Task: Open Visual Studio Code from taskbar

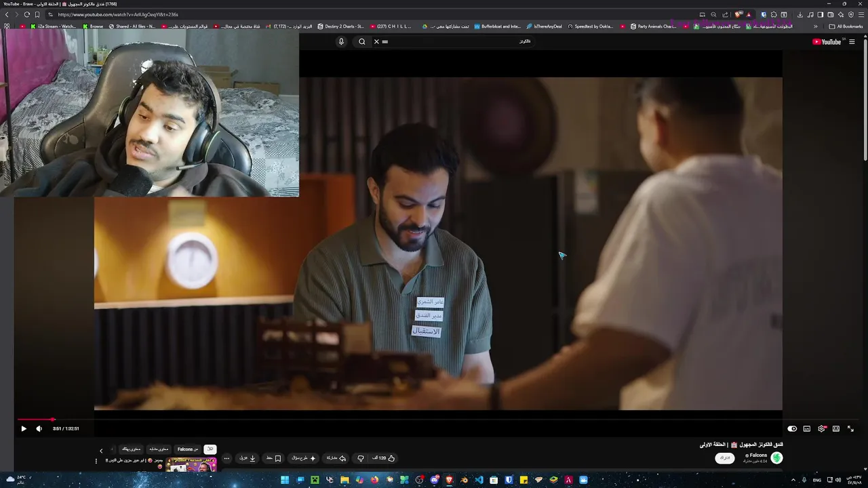Action: tap(479, 480)
